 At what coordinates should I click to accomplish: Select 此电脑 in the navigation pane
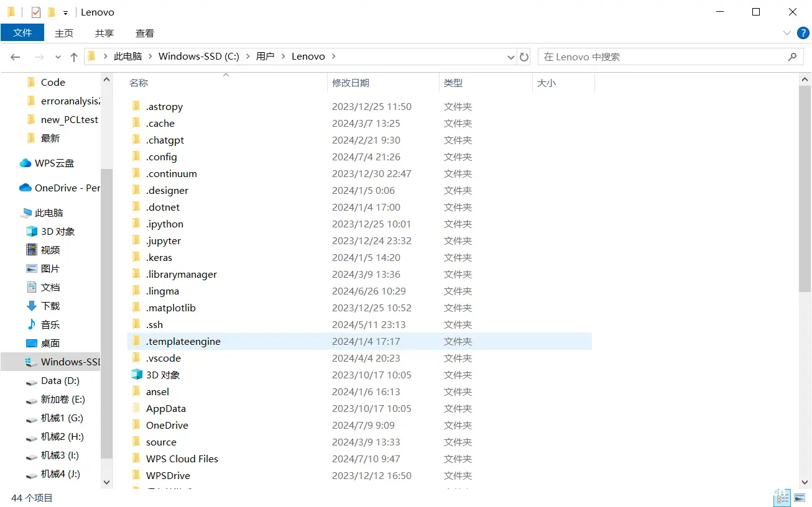48,212
